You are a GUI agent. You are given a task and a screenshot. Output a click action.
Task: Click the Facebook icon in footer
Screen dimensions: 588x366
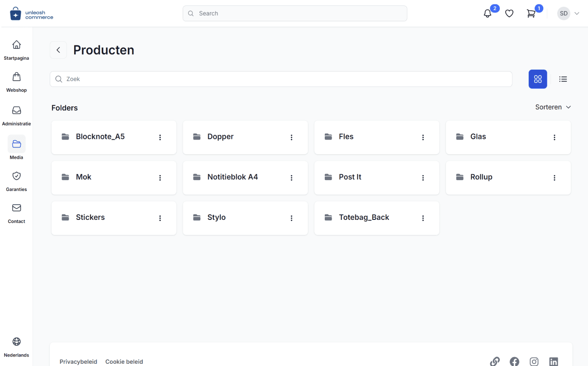514,361
